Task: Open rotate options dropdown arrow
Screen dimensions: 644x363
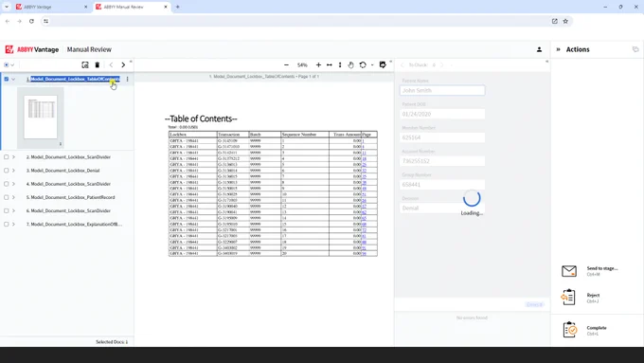Action: pyautogui.click(x=372, y=65)
